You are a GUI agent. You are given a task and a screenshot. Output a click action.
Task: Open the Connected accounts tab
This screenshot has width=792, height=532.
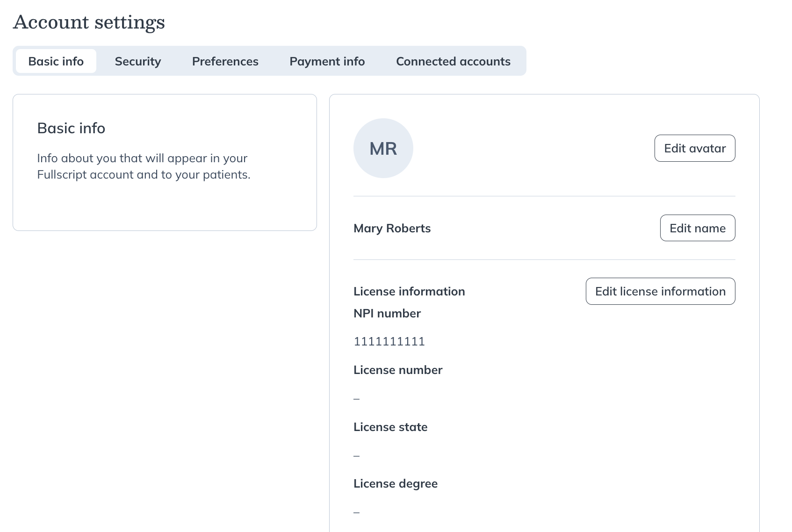click(453, 61)
